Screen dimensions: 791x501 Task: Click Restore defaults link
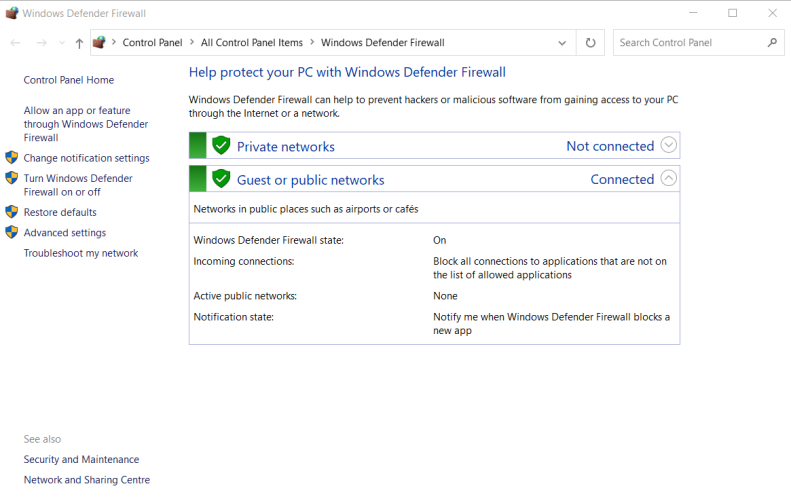click(x=60, y=212)
